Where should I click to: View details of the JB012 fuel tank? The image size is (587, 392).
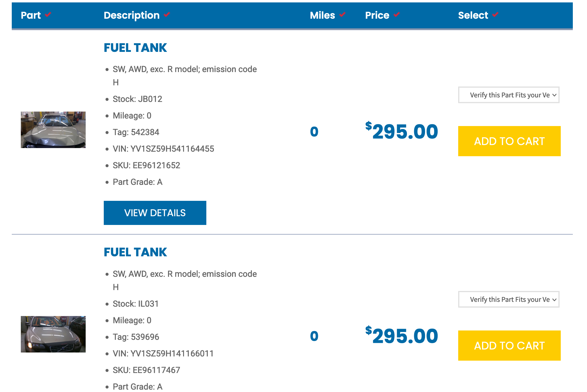click(155, 213)
